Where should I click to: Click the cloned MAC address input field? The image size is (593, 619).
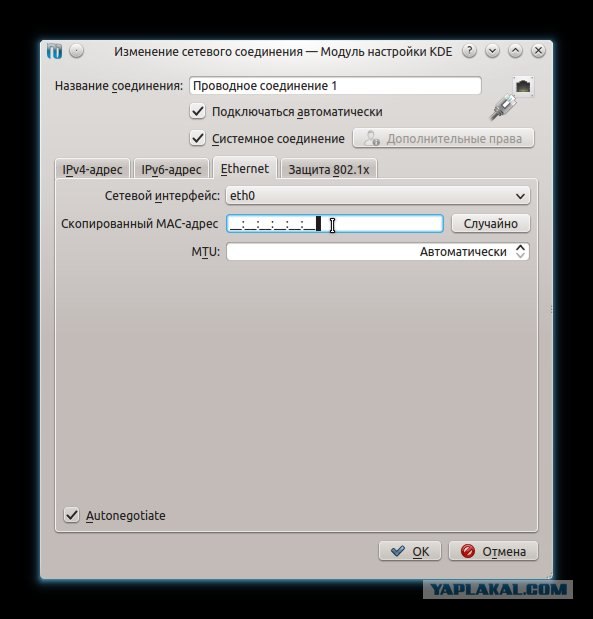coord(335,224)
